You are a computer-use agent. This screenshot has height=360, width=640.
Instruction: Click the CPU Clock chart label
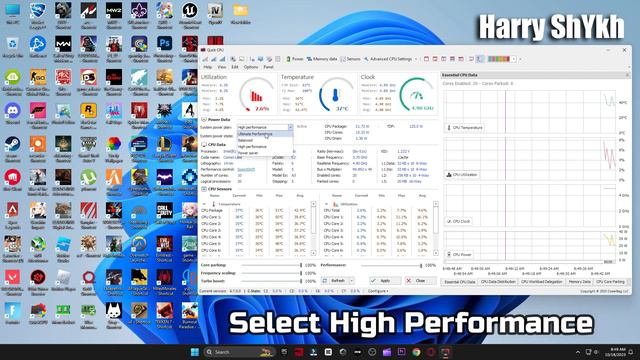click(x=458, y=221)
